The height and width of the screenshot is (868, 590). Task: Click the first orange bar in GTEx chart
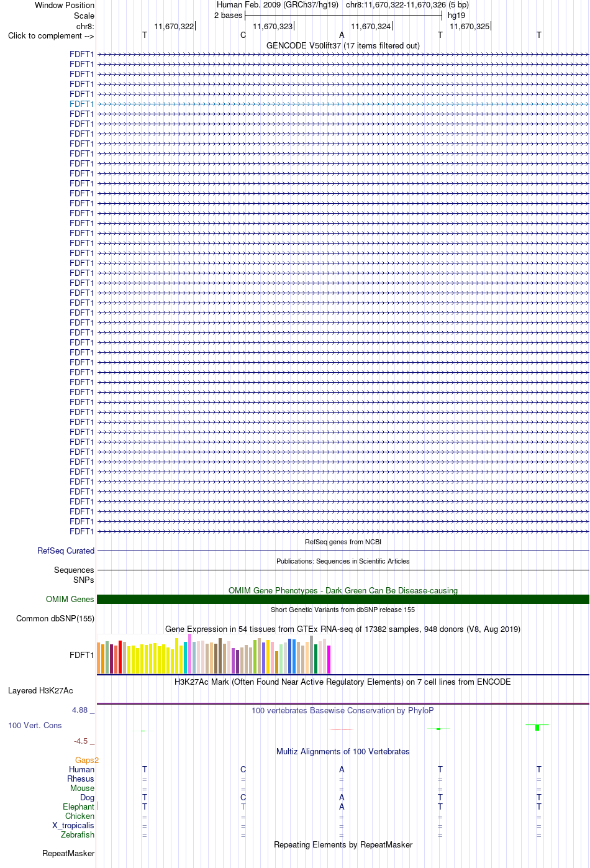99,658
